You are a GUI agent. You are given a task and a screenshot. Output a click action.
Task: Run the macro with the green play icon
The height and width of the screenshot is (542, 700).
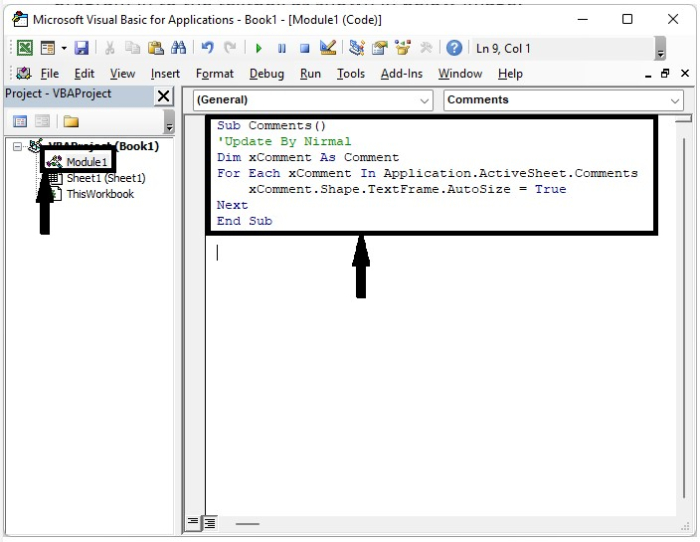258,48
